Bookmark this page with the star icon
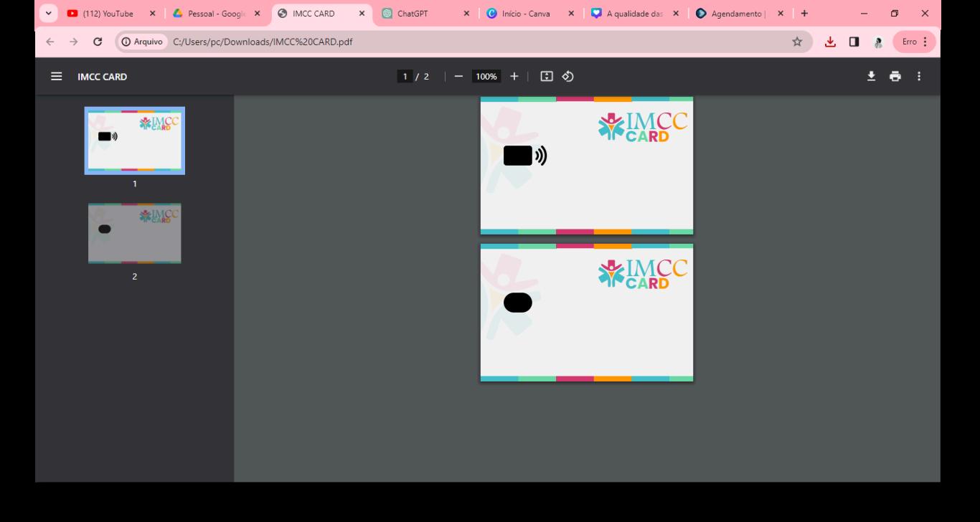This screenshot has height=522, width=980. [x=797, y=42]
